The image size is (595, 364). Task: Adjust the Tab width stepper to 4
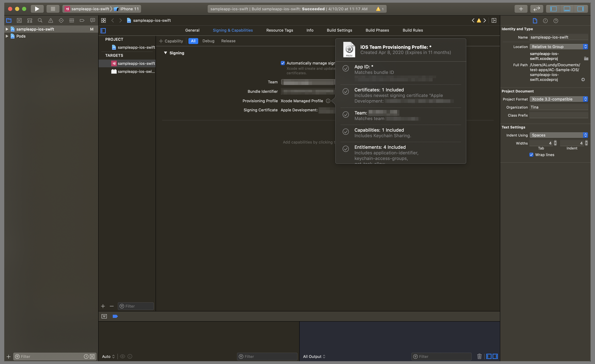(x=555, y=143)
